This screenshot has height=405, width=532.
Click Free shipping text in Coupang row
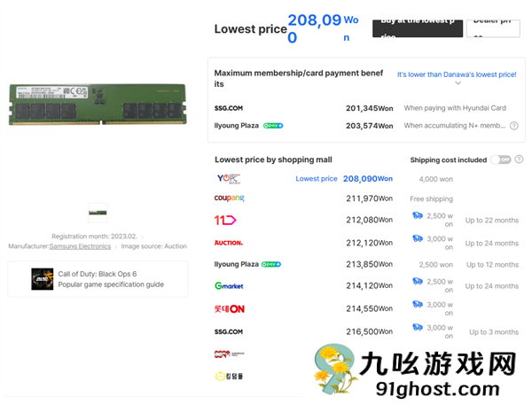click(x=431, y=199)
